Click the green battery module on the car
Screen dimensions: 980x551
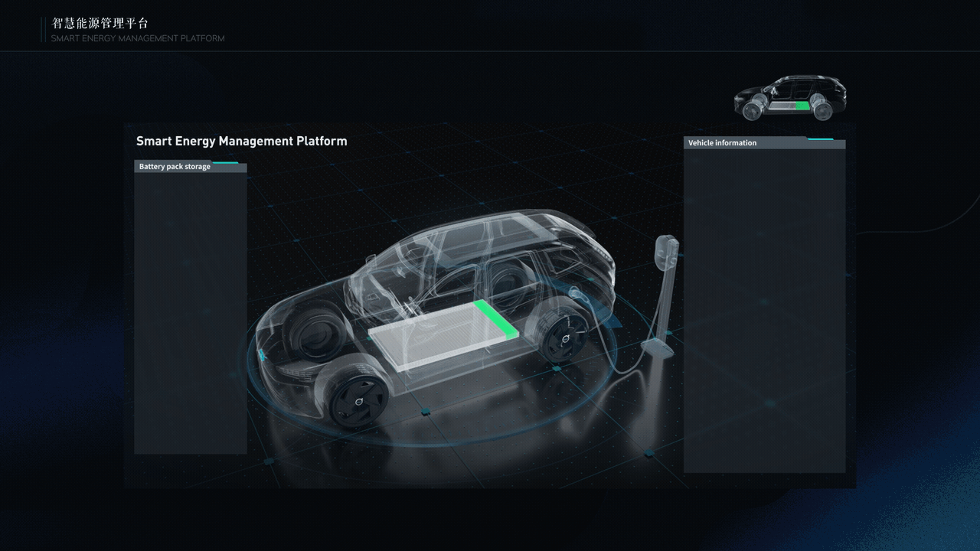tap(496, 318)
